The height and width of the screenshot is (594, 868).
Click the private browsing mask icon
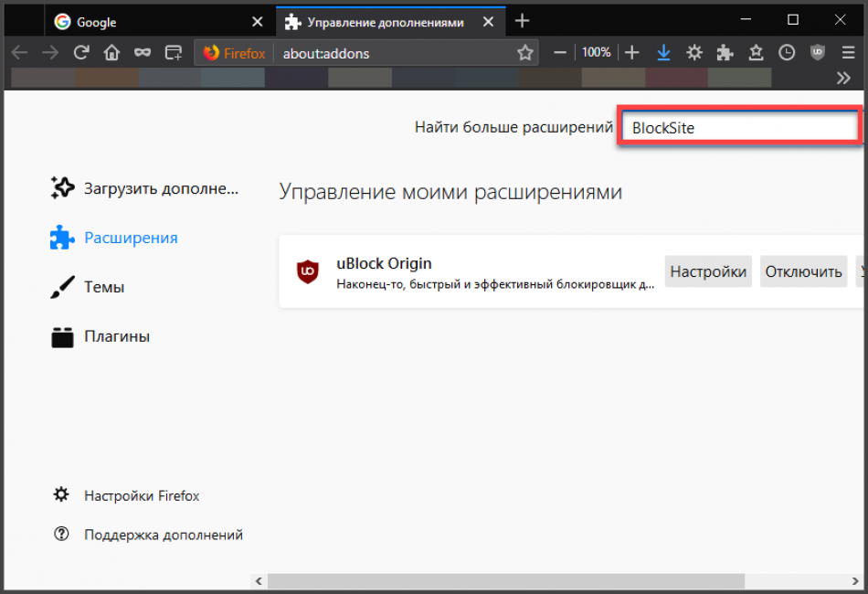(143, 53)
